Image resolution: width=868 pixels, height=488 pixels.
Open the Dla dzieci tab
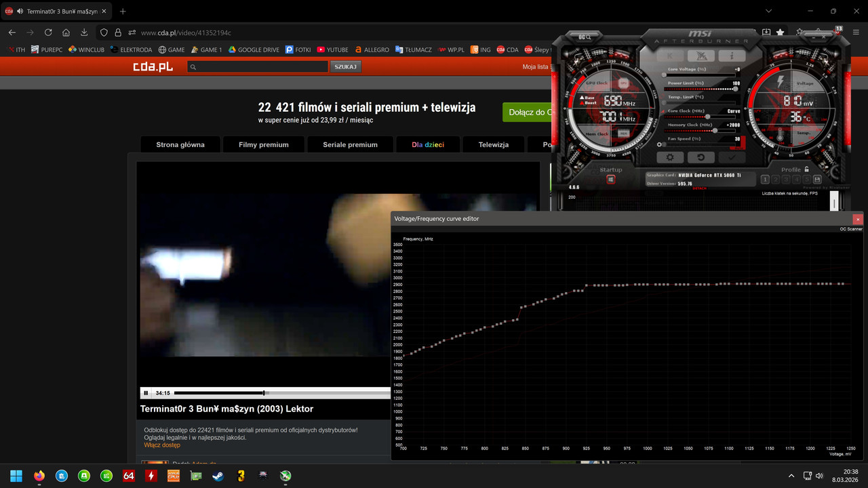coord(428,144)
